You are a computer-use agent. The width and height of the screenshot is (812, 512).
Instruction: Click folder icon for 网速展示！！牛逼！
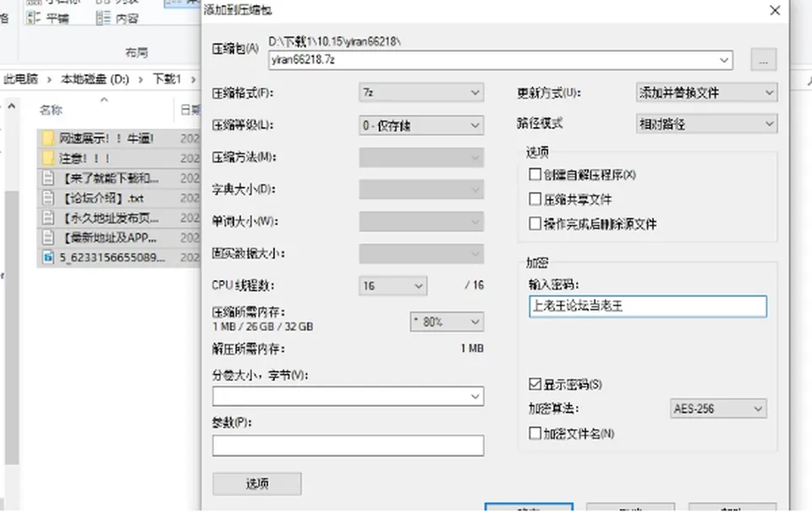pyautogui.click(x=48, y=138)
